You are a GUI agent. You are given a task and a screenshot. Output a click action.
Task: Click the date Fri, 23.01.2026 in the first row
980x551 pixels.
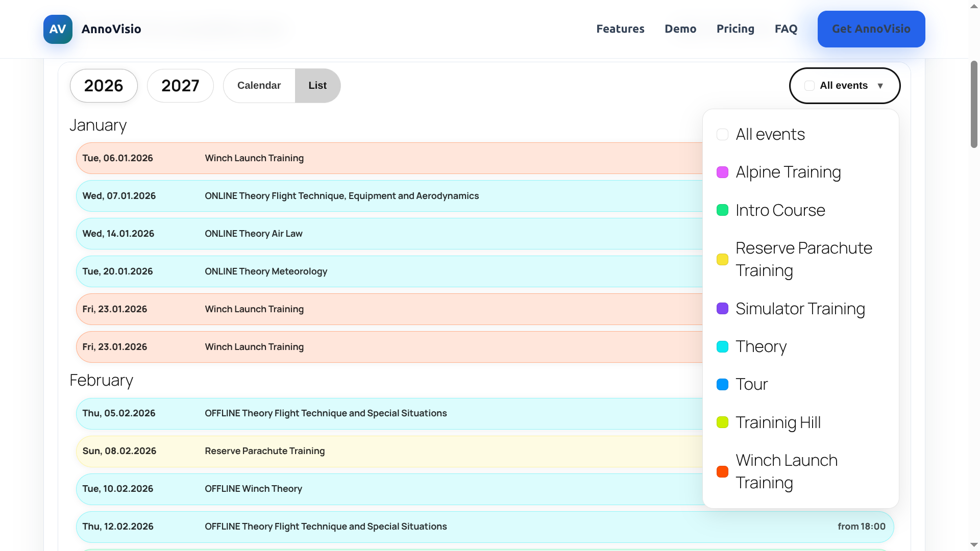[x=115, y=309]
